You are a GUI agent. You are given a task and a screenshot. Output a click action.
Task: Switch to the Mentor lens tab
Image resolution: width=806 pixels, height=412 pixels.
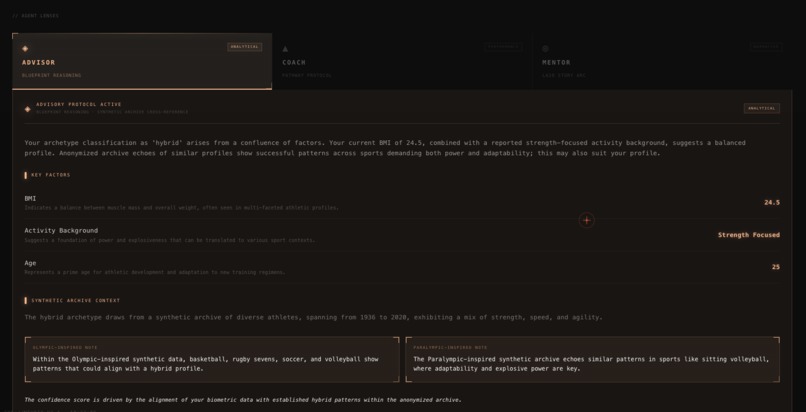tap(662, 62)
